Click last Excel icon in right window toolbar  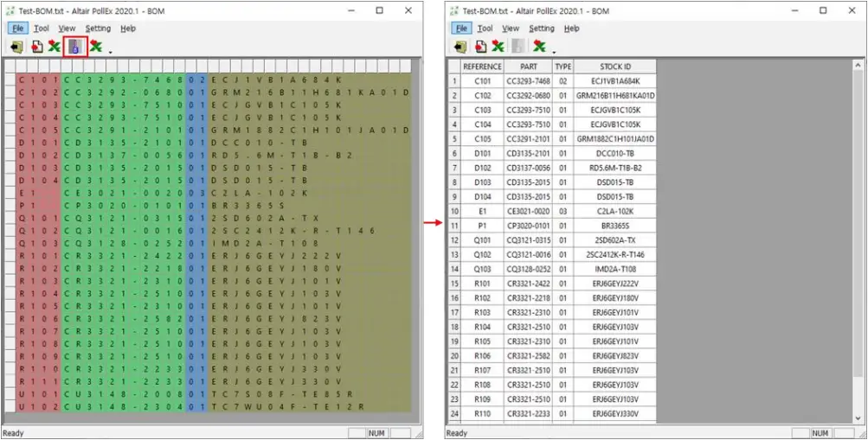coord(539,47)
